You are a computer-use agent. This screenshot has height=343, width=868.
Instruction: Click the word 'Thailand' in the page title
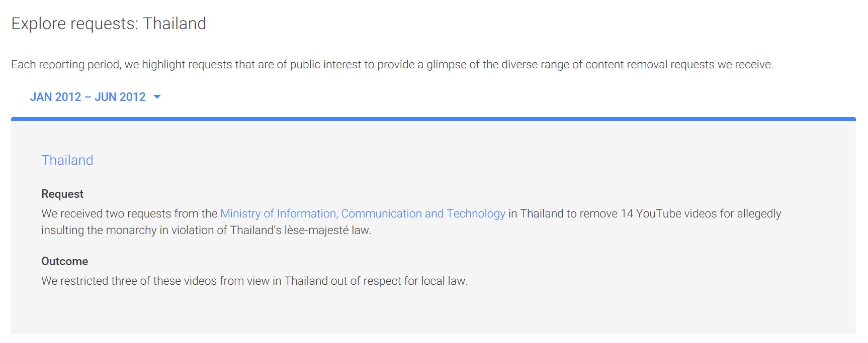coord(175,24)
